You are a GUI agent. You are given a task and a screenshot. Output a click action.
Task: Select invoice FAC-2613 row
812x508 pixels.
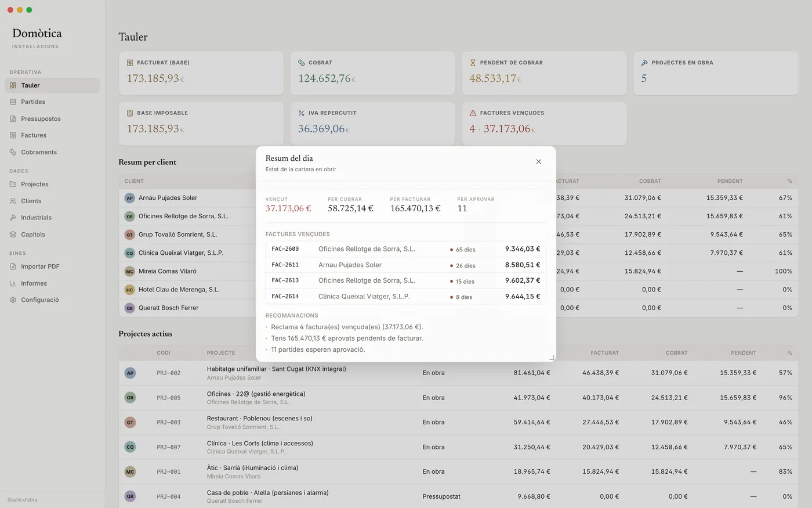(x=405, y=280)
